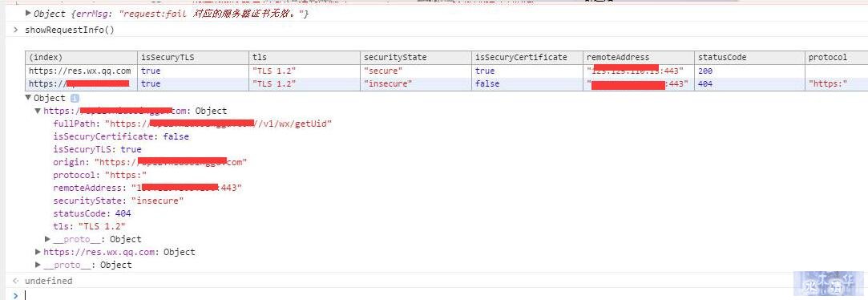Select the "secure" securityState cell
Image resolution: width=868 pixels, height=300 pixels.
416,71
